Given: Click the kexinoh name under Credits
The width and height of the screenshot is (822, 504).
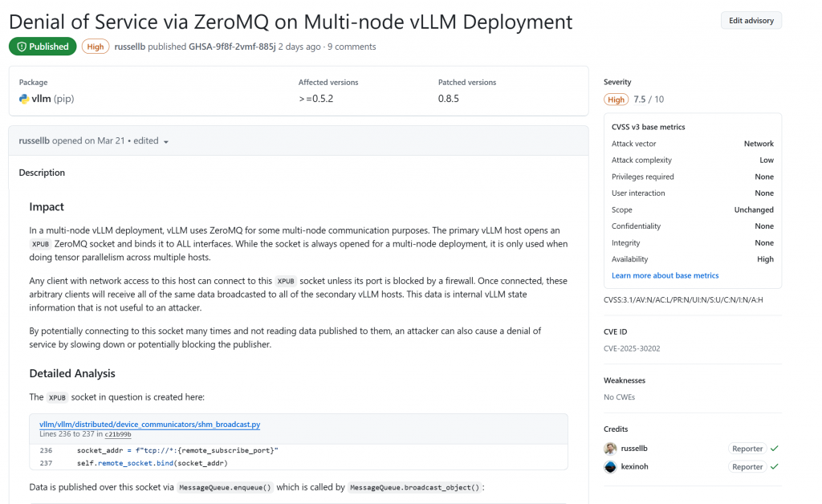Looking at the screenshot, I should click(x=634, y=467).
